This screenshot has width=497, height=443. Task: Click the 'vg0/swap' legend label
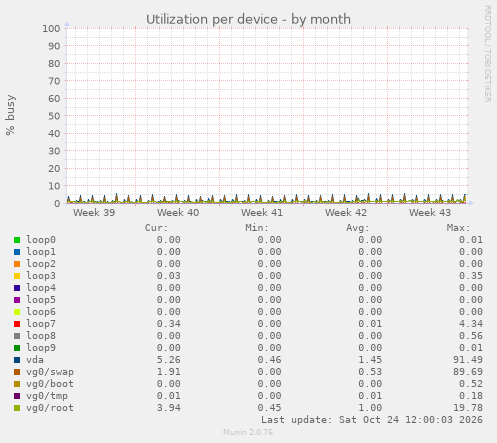tap(50, 372)
